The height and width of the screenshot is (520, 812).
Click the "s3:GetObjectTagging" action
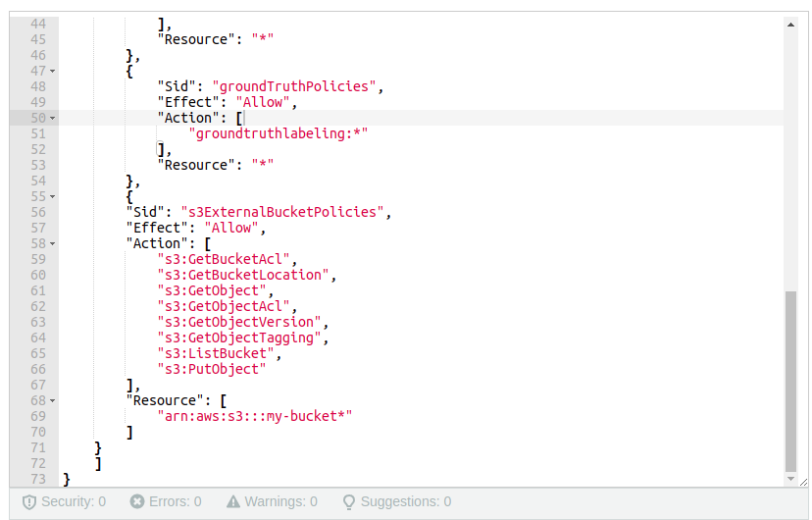click(x=239, y=338)
